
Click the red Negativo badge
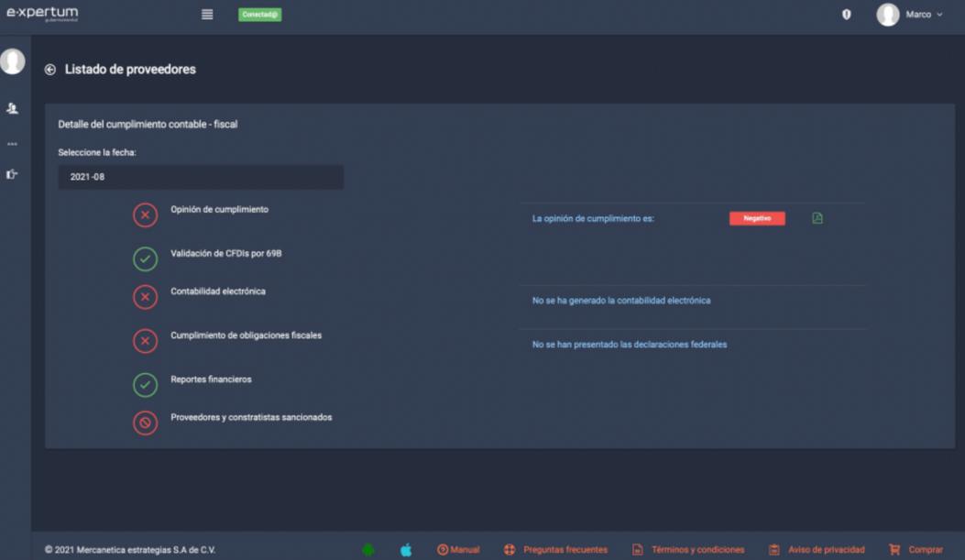[757, 218]
